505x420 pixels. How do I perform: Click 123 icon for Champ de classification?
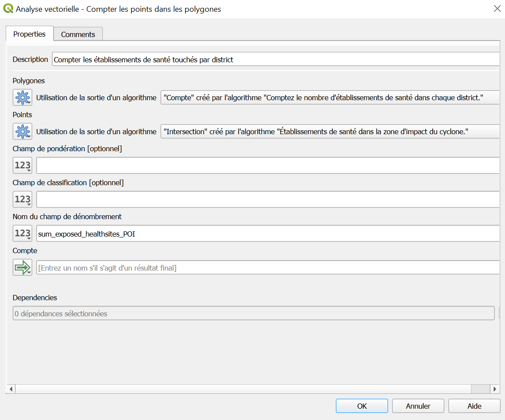22,199
